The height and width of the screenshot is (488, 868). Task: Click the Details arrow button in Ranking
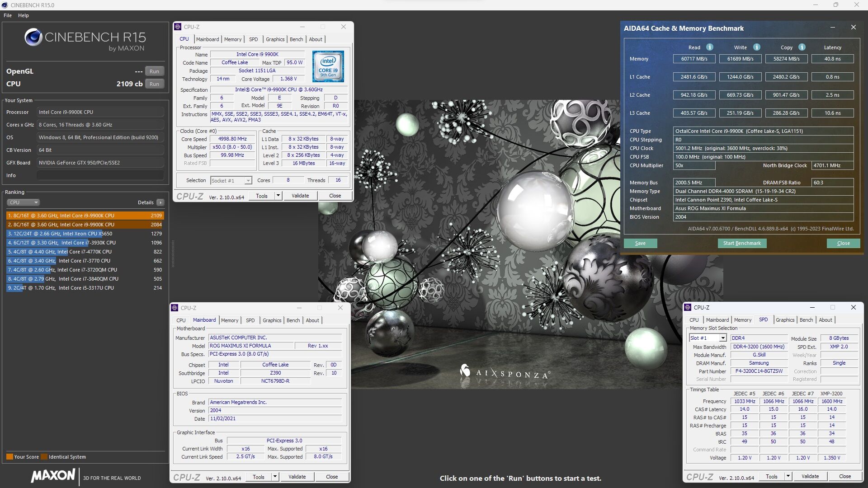coord(160,202)
